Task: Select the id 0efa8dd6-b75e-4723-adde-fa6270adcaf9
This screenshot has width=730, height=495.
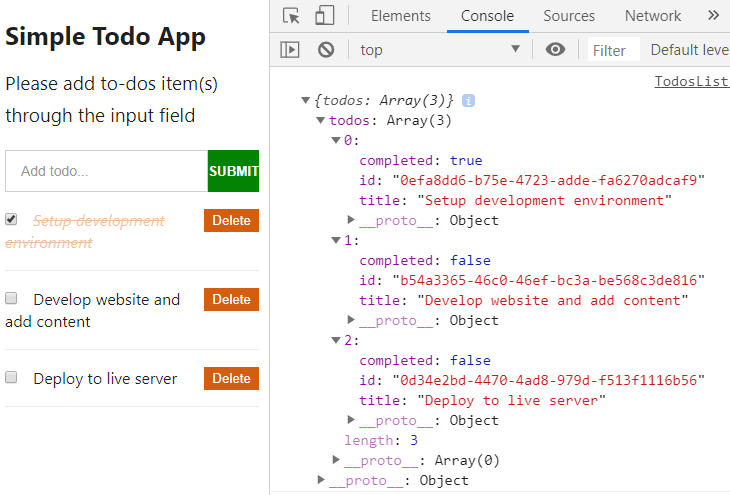Action: [548, 180]
